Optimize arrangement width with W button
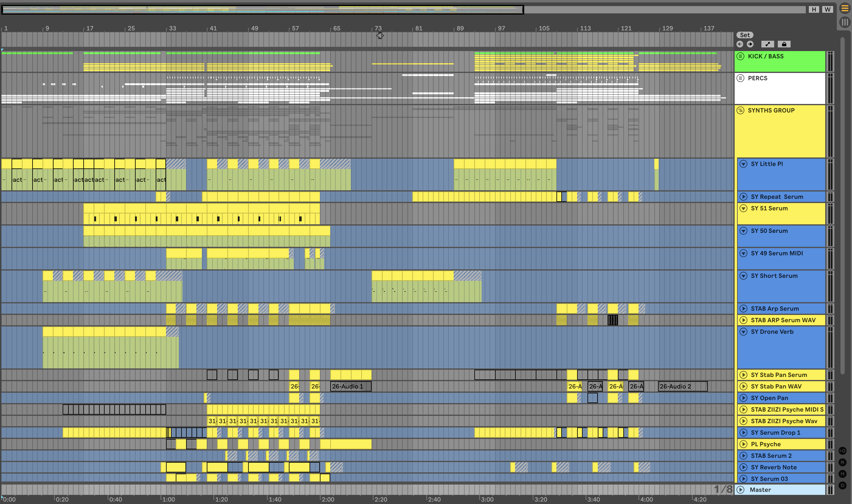Screen dimensions: 852x504 point(828,9)
